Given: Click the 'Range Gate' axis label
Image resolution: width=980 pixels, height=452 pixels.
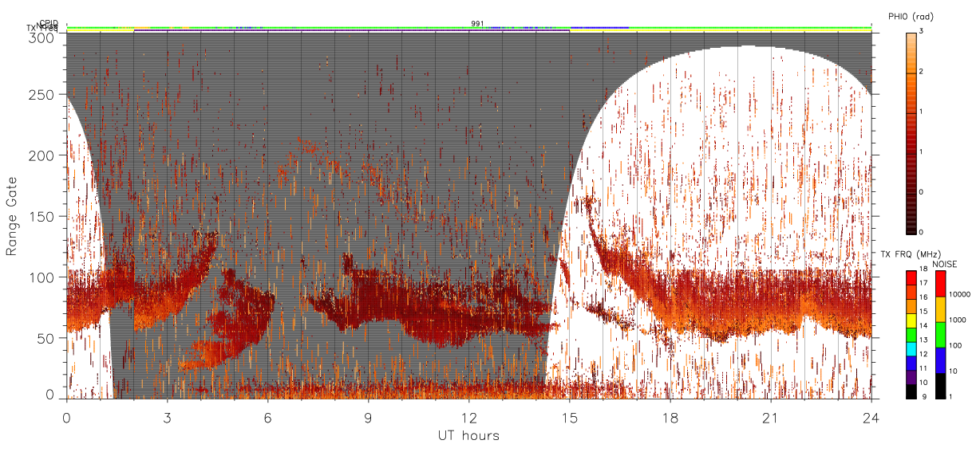Looking at the screenshot, I should pyautogui.click(x=12, y=216).
